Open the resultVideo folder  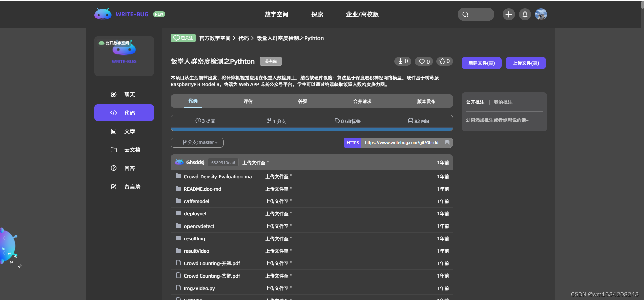coord(197,251)
